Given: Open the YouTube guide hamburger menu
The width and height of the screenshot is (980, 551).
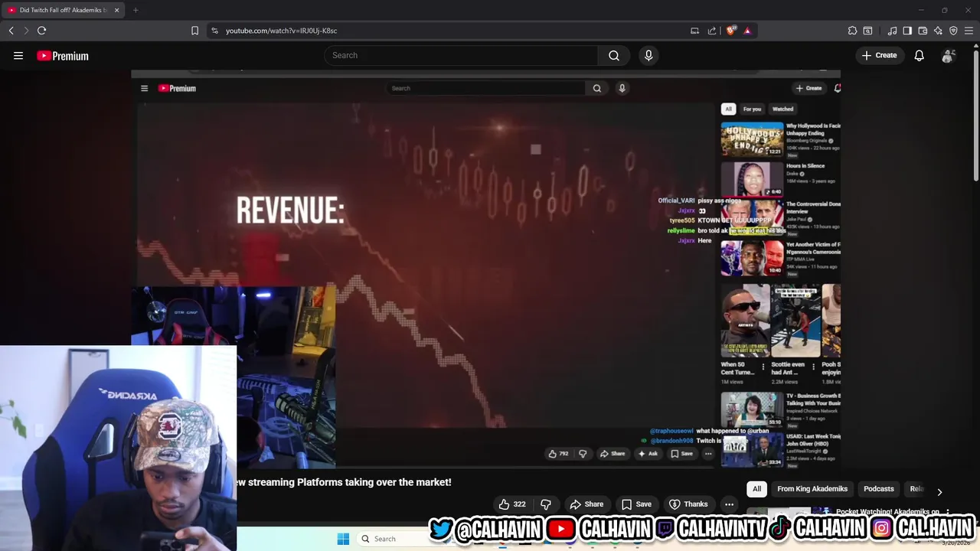Looking at the screenshot, I should click(18, 56).
